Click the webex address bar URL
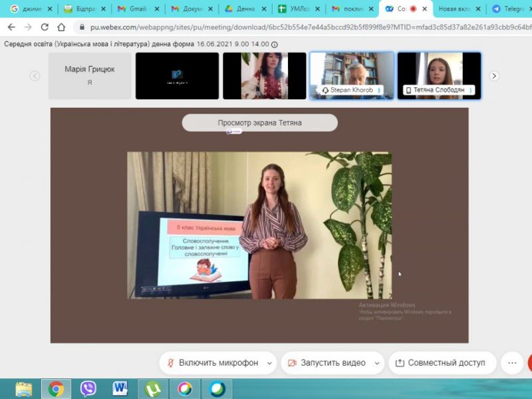The width and height of the screenshot is (532, 399). (299, 27)
